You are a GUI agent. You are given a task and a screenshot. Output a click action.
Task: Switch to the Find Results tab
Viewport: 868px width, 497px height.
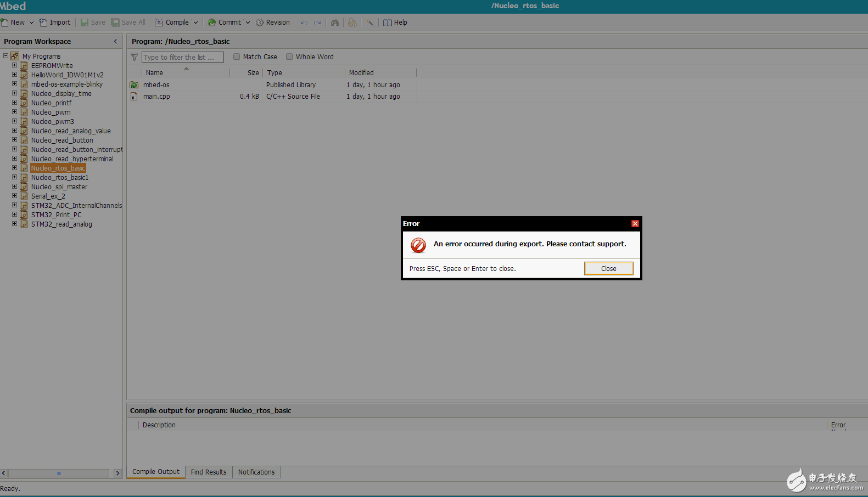click(209, 472)
